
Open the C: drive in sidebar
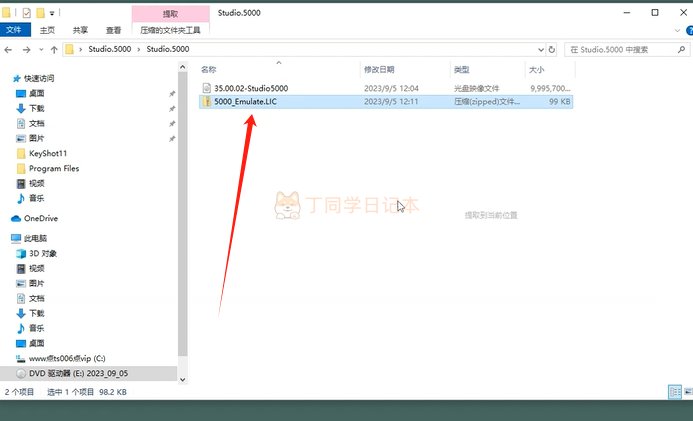[67, 358]
